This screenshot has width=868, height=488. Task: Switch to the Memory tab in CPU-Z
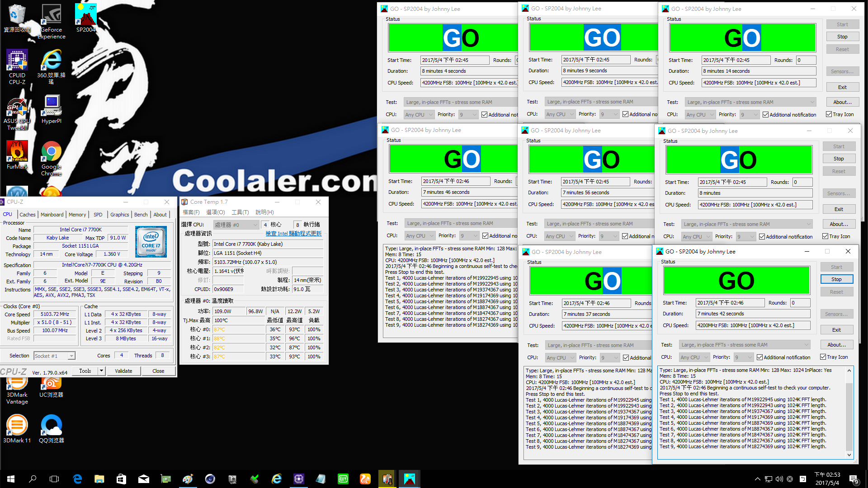pyautogui.click(x=77, y=215)
